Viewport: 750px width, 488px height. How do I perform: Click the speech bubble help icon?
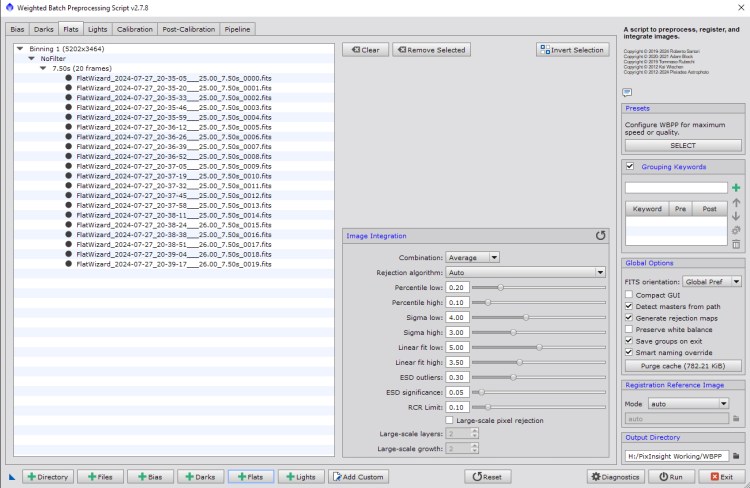(x=627, y=91)
